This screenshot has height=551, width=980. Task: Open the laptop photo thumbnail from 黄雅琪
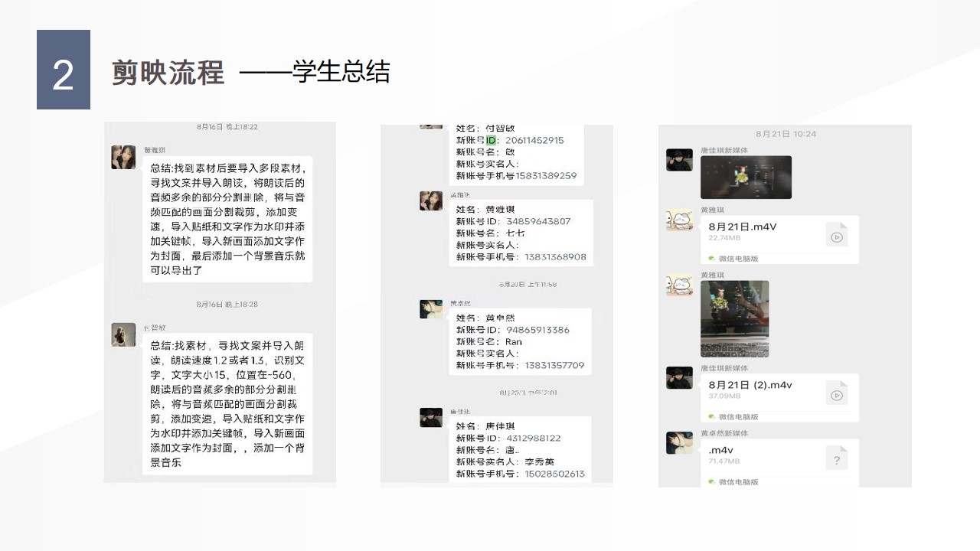(734, 319)
